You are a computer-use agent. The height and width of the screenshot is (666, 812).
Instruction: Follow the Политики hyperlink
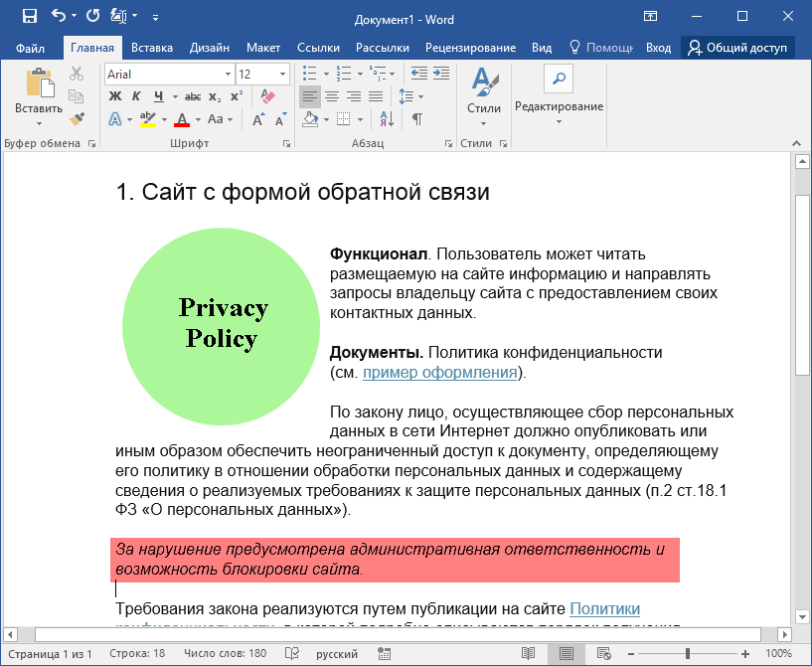(x=605, y=608)
